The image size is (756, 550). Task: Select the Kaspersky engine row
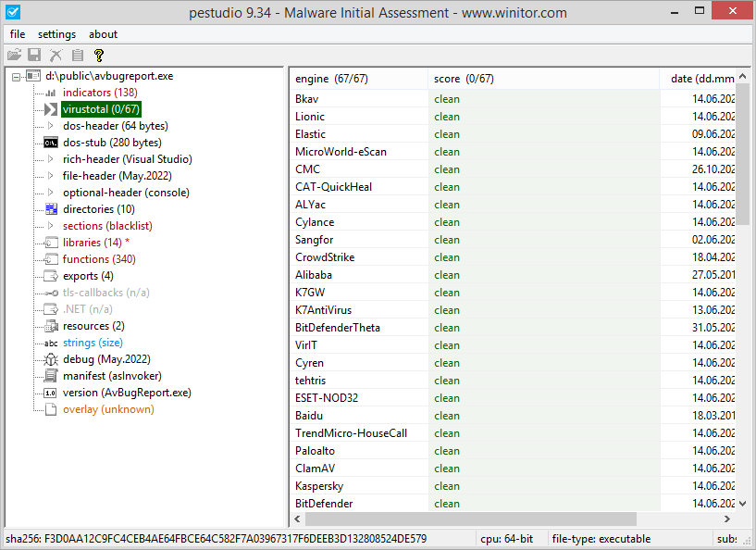pyautogui.click(x=513, y=486)
